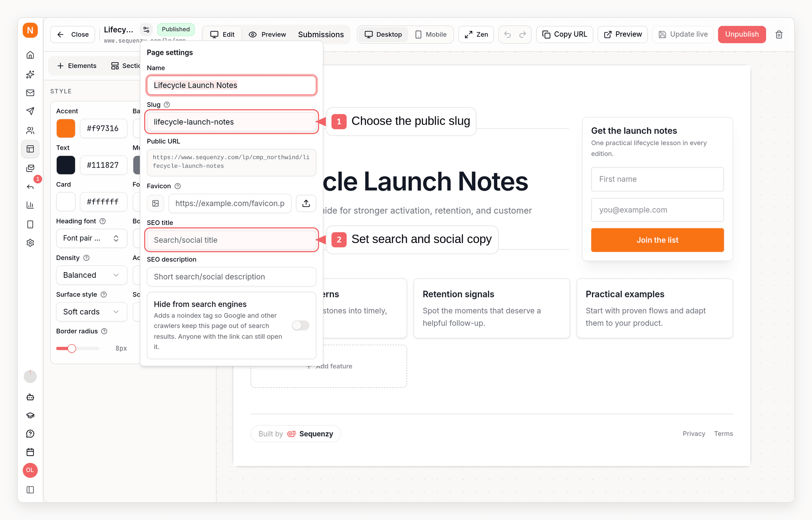The width and height of the screenshot is (812, 520).
Task: Open the Terms footer link
Action: (x=723, y=434)
